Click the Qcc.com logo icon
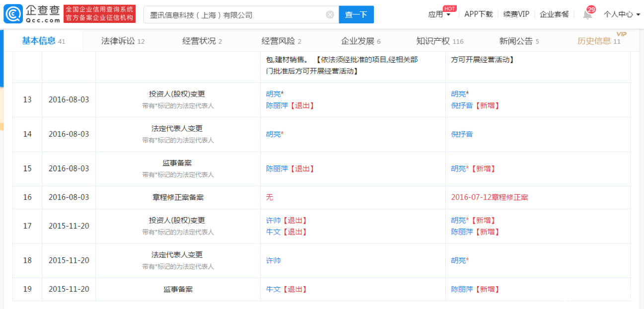The image size is (644, 309). pos(13,14)
